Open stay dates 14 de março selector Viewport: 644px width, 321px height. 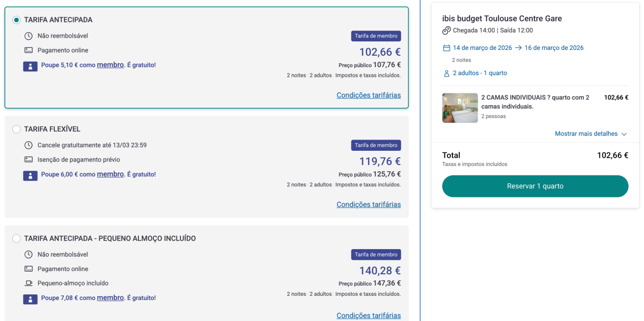pos(482,48)
